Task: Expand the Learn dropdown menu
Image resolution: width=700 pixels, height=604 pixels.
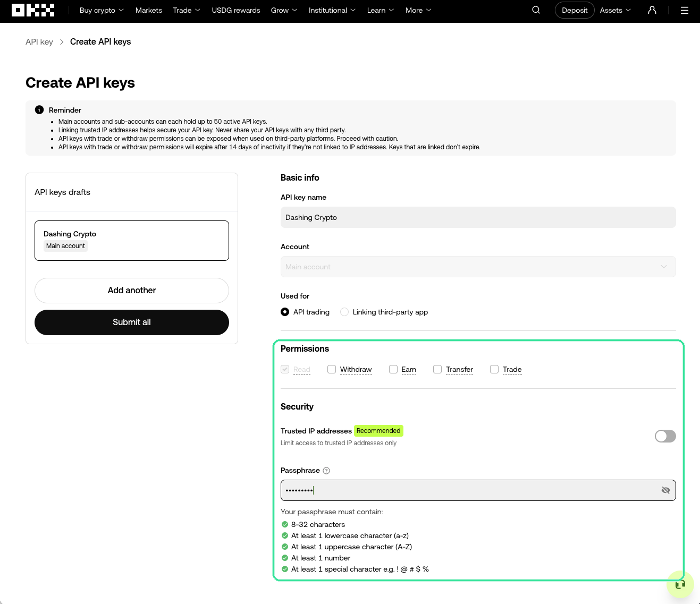Action: [x=381, y=10]
